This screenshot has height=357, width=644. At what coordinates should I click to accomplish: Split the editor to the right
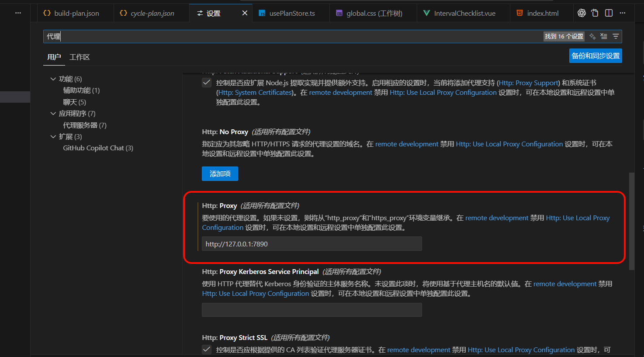(609, 13)
